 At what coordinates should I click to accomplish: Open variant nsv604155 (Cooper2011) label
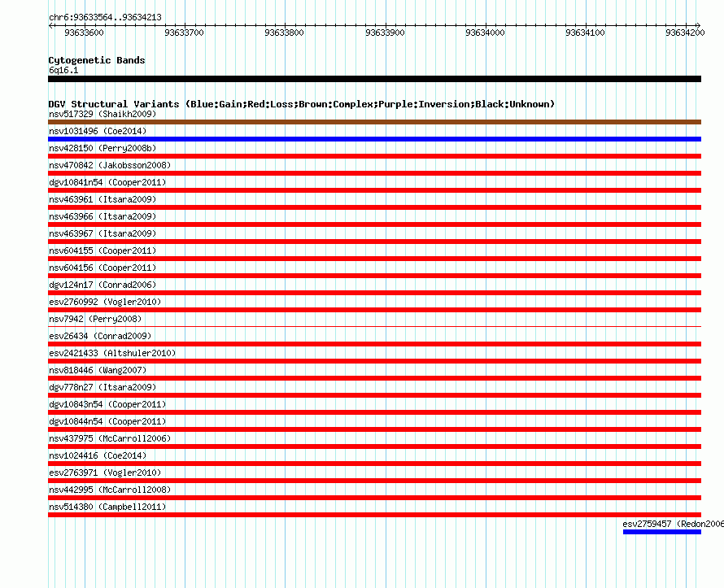click(x=102, y=250)
